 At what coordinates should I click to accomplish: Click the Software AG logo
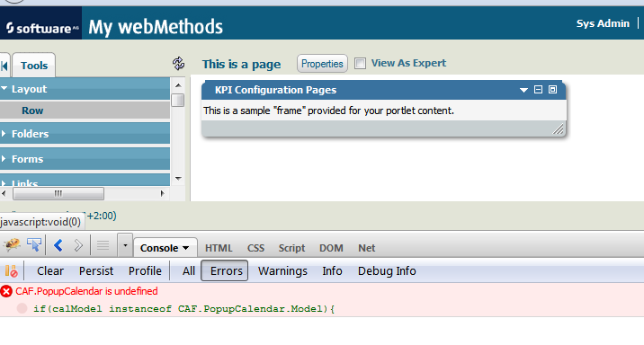tap(41, 28)
